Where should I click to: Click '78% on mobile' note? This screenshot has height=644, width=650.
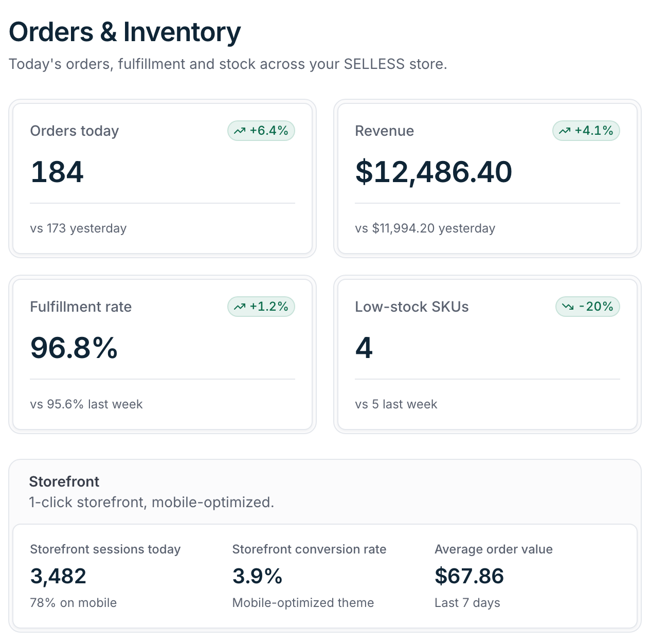[74, 603]
